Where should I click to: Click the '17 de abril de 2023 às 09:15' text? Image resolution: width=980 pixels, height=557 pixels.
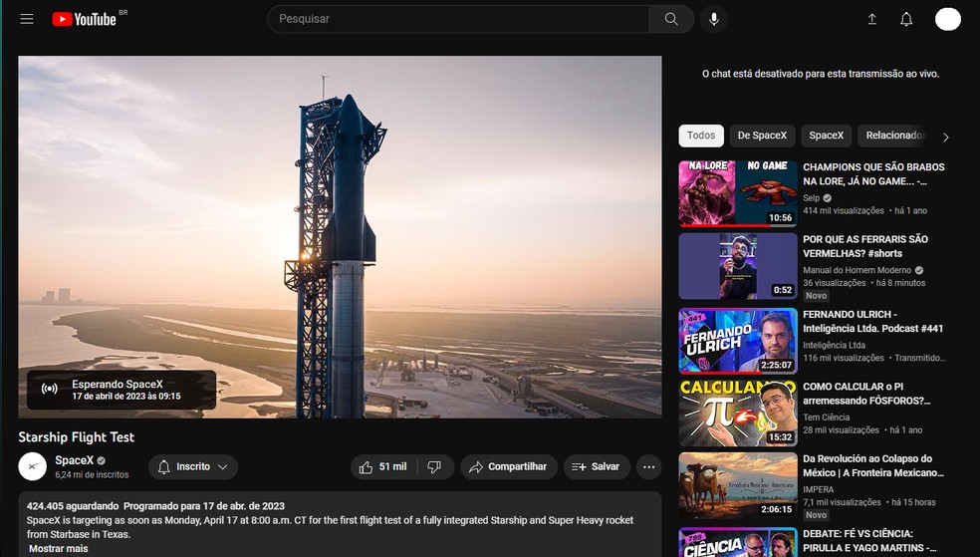tap(126, 397)
